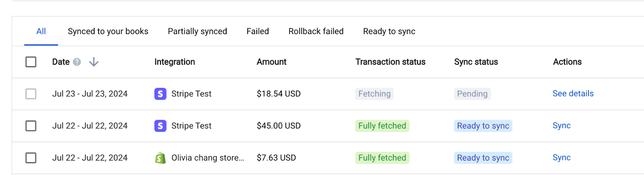The width and height of the screenshot is (644, 175).
Task: Go to the Ready to sync tab
Action: tap(389, 31)
